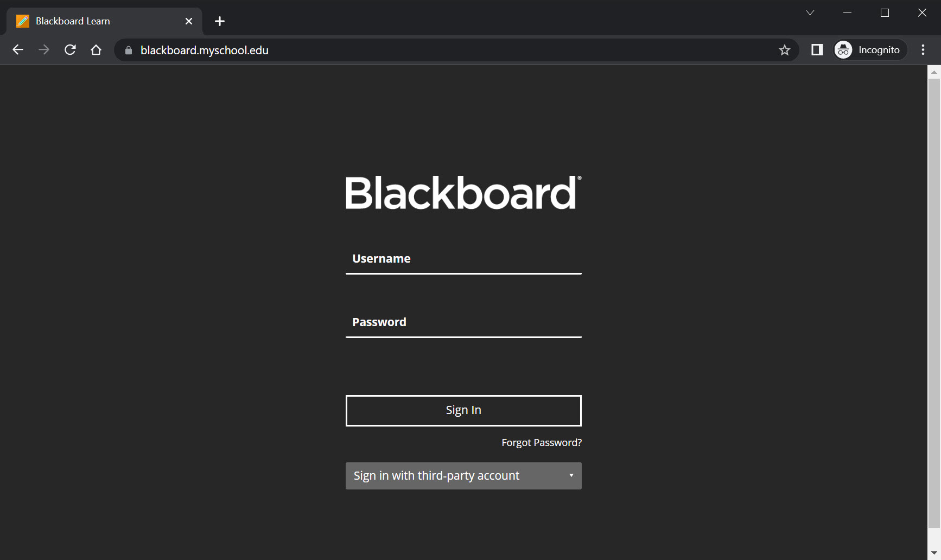Expand third-party sign-in options via its arrow
The height and width of the screenshot is (560, 941).
(571, 475)
